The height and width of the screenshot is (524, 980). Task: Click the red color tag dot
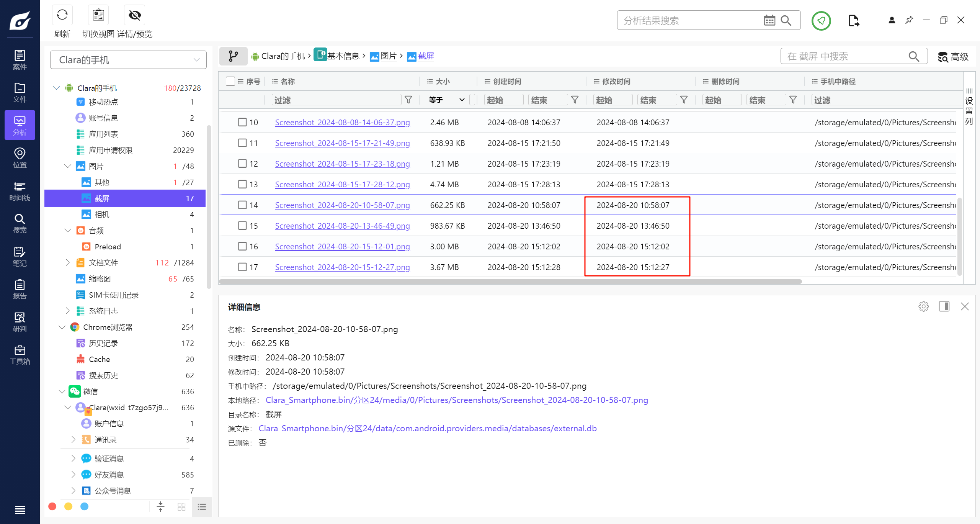tap(52, 506)
